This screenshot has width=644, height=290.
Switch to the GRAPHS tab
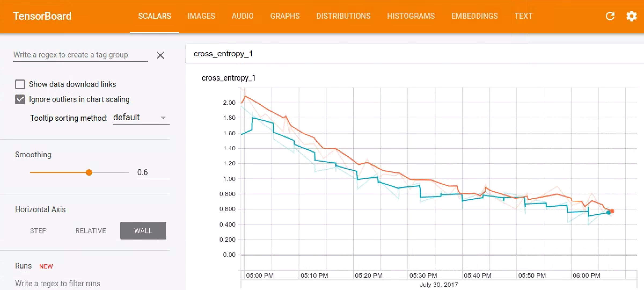[285, 16]
